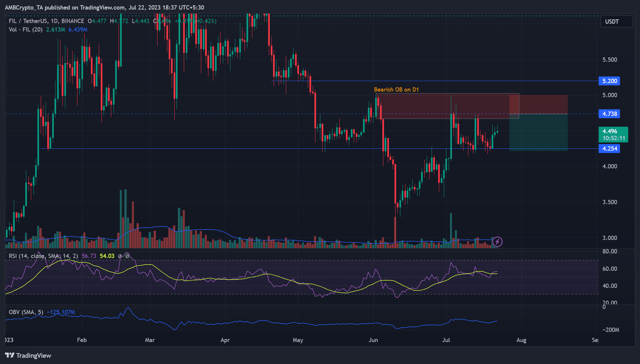
Task: Click the 60.00 RSI axis label
Action: click(610, 269)
